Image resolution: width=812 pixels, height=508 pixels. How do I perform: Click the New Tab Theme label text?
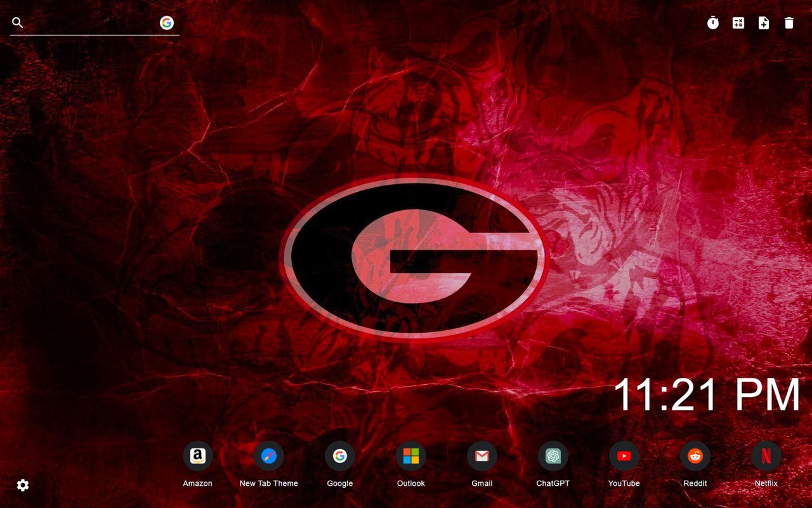click(269, 483)
